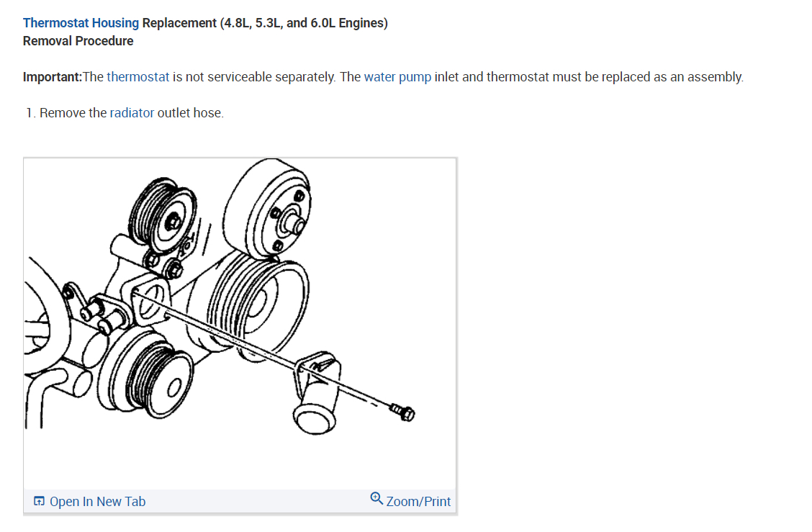Follow the thermostat link in Important note
812x532 pixels.
137,77
